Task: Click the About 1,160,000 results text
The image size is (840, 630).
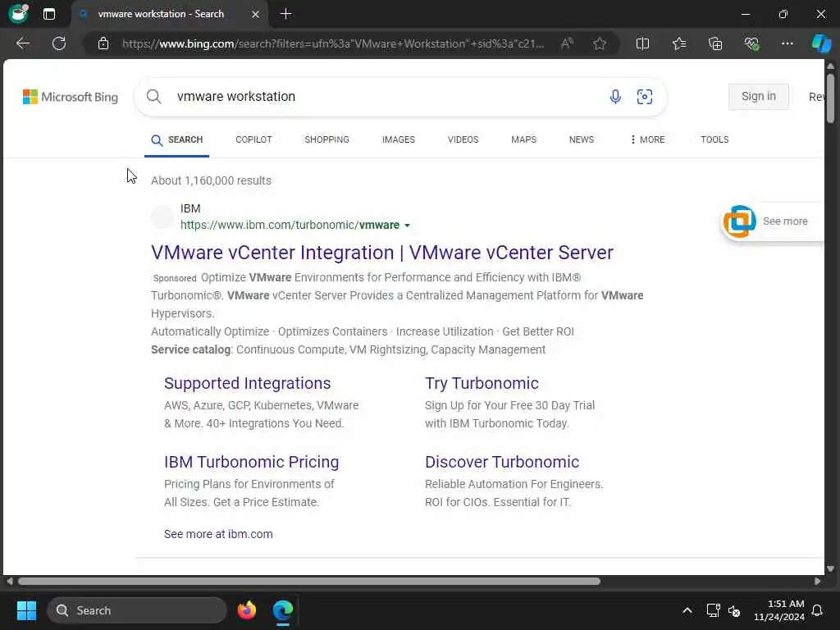Action: coord(211,180)
